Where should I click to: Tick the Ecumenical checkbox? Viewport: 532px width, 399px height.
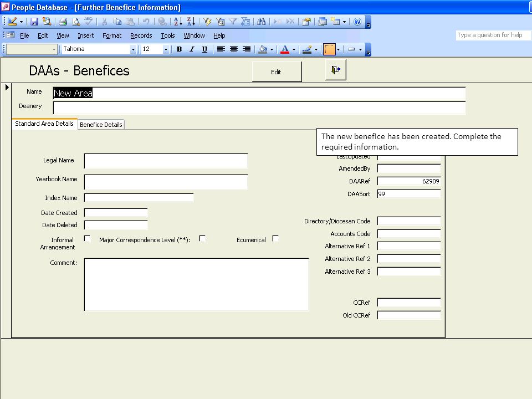pos(275,238)
